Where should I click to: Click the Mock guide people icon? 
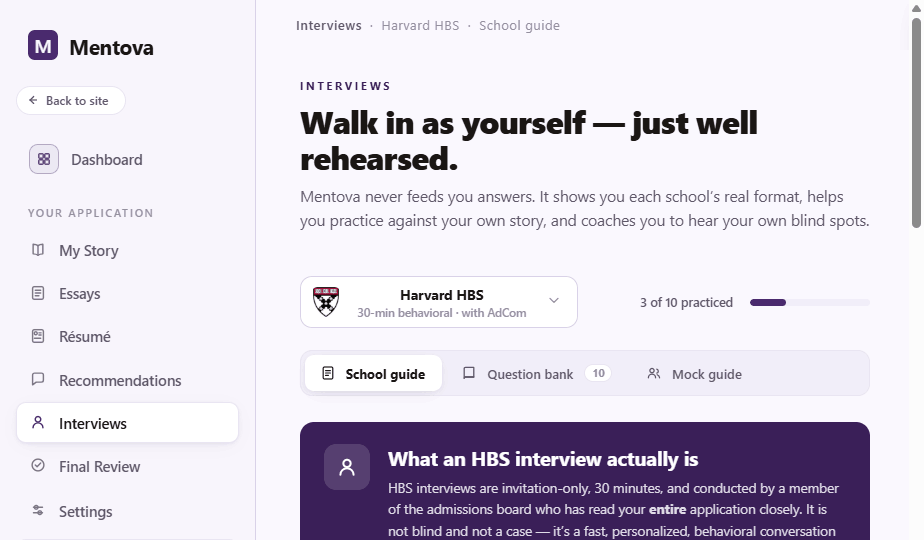coord(654,373)
